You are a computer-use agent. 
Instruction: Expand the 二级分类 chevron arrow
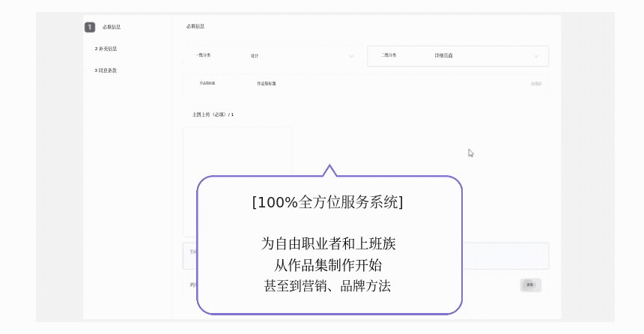(x=536, y=56)
